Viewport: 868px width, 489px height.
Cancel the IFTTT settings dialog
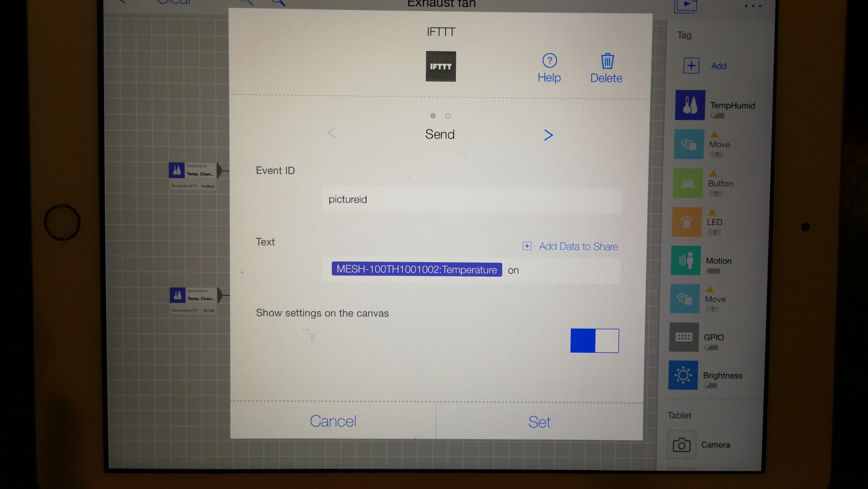[333, 421]
